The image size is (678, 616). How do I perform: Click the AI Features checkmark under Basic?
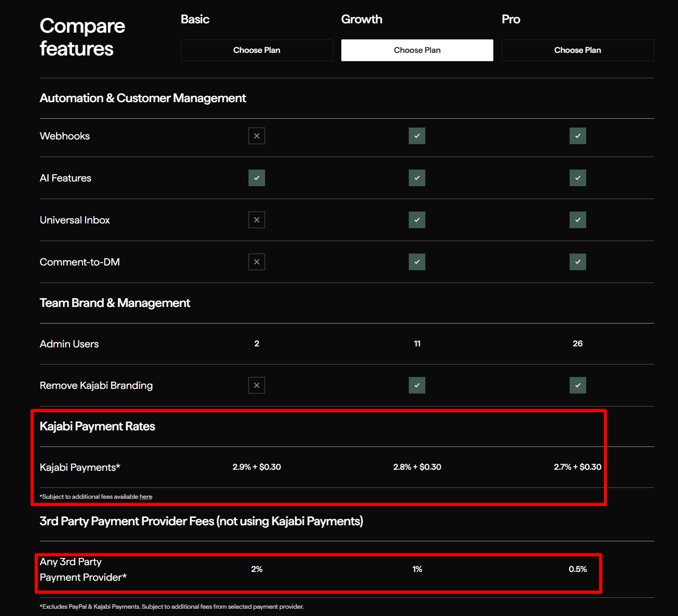pos(257,178)
